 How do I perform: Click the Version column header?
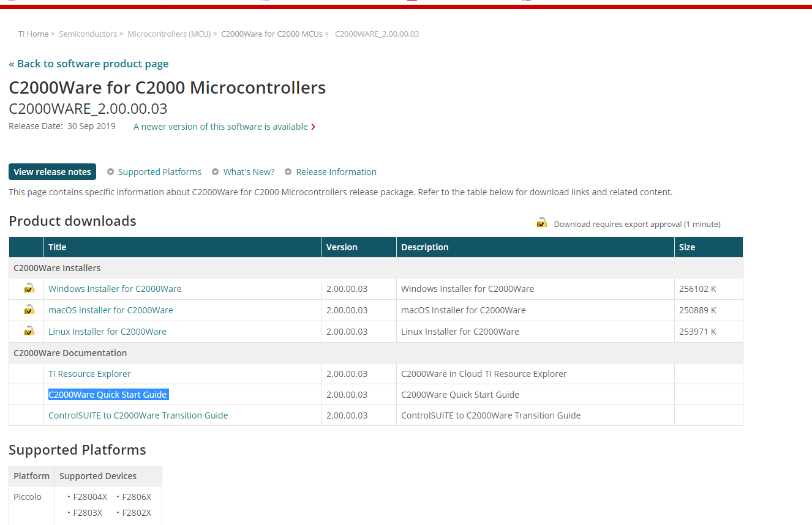point(359,247)
